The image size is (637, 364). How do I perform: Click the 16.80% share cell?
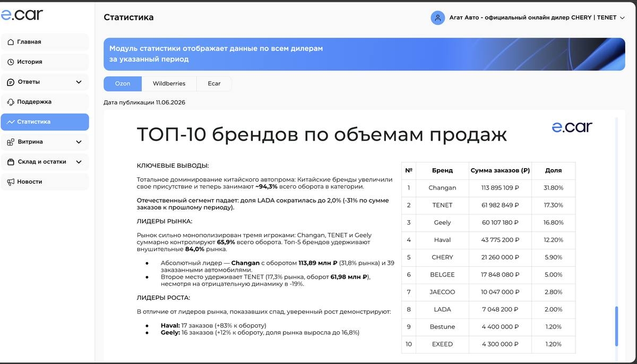(554, 223)
